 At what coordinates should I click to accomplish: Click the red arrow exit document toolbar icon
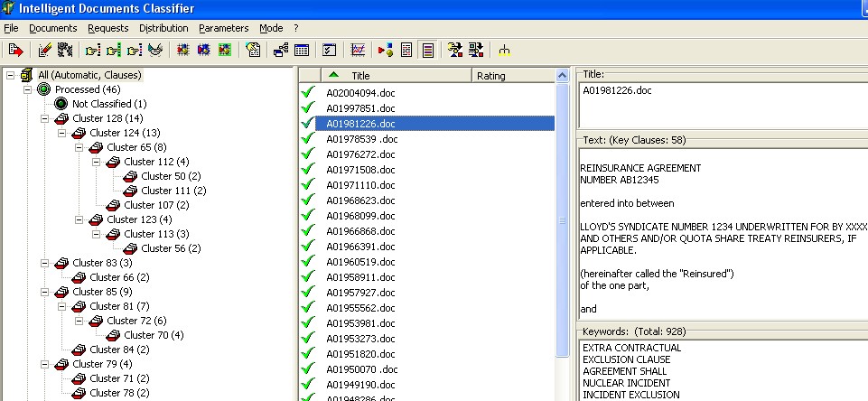point(15,51)
